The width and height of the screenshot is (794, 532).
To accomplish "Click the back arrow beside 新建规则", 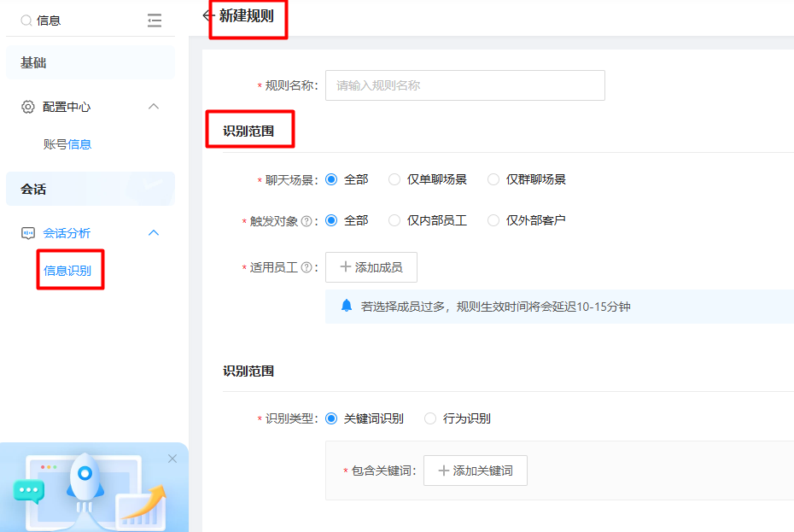I will click(x=207, y=15).
